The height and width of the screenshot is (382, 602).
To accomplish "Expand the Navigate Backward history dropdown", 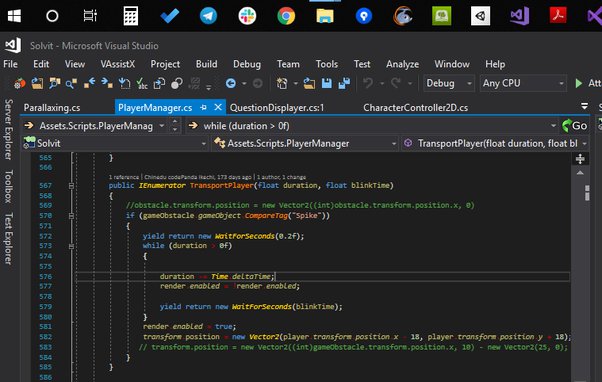I will (x=244, y=83).
